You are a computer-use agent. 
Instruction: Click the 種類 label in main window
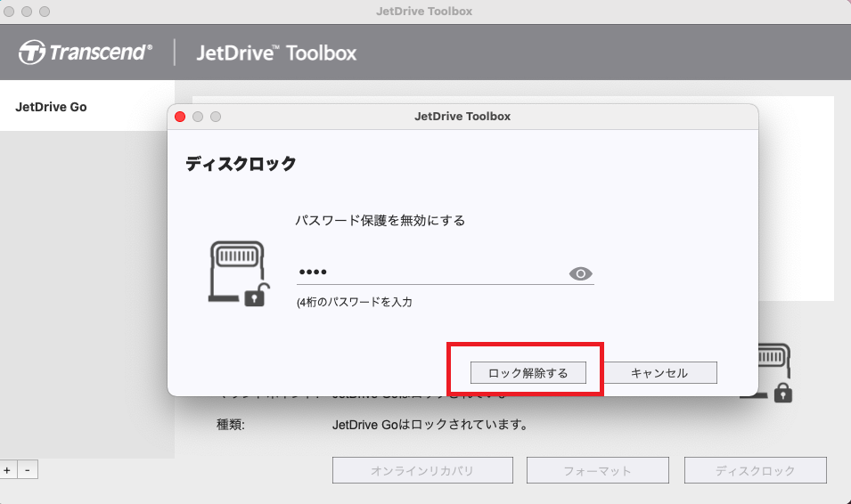pyautogui.click(x=231, y=424)
